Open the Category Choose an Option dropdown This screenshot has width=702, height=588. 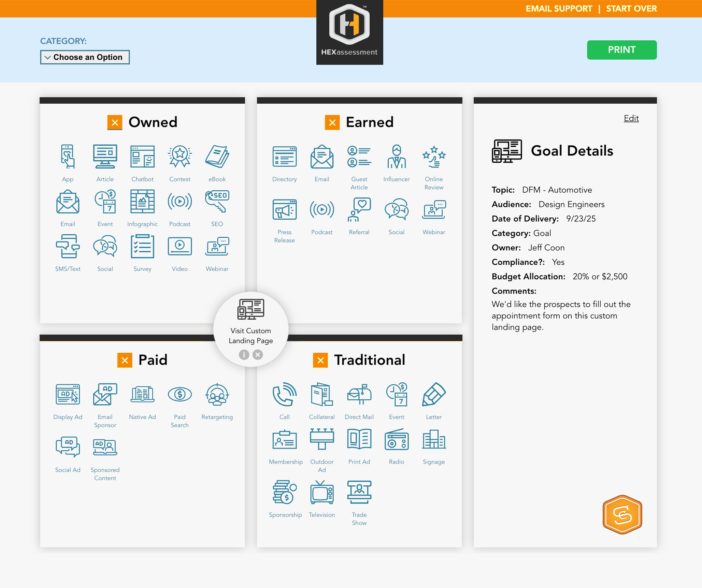point(85,57)
